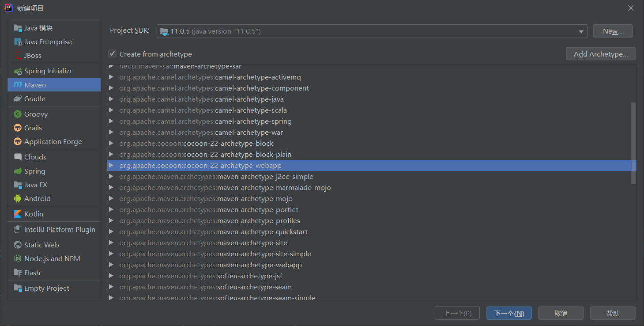This screenshot has width=644, height=326.
Task: Click 下一个(N) next button
Action: [509, 313]
